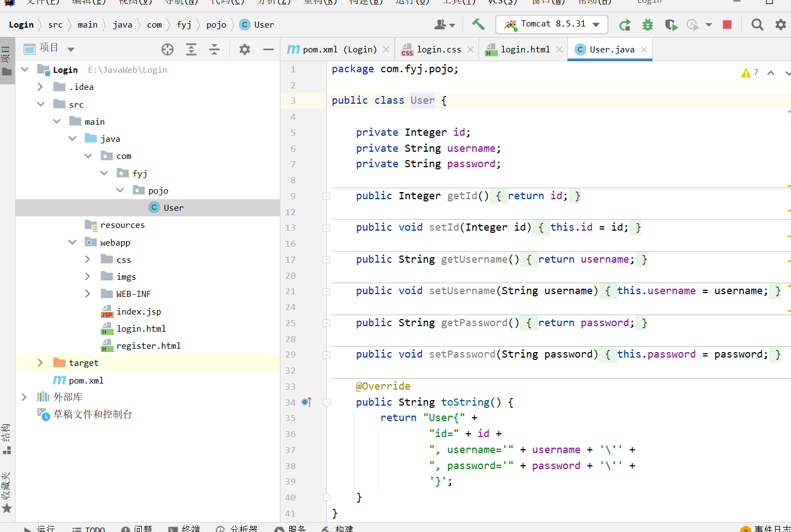
Task: Click the override gutter marker on line 34
Action: pos(307,402)
